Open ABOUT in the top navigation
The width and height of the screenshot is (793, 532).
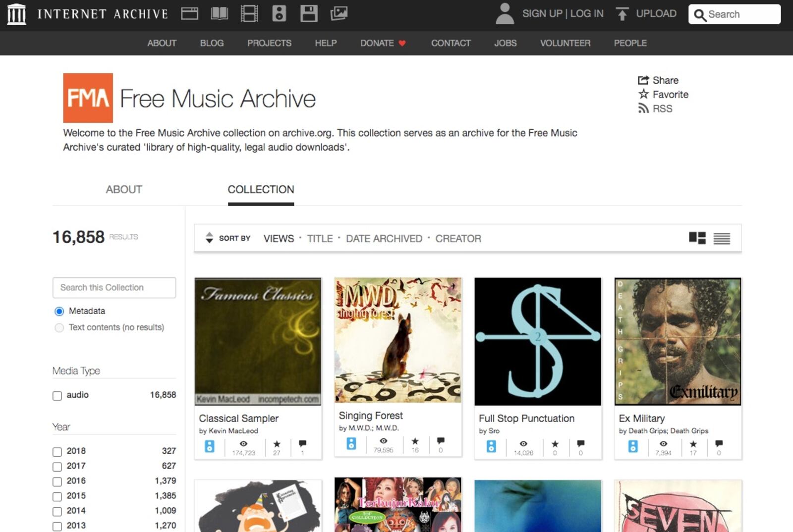162,43
